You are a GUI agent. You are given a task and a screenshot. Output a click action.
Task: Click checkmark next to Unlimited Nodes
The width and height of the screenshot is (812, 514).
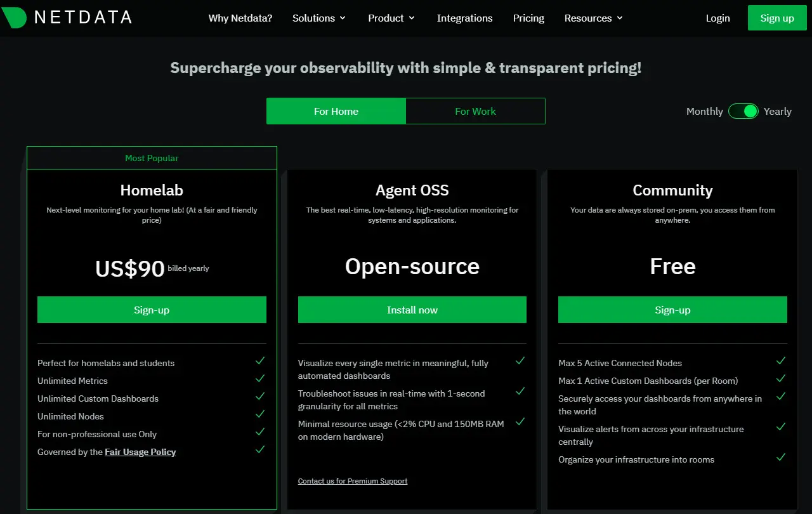[x=259, y=414]
